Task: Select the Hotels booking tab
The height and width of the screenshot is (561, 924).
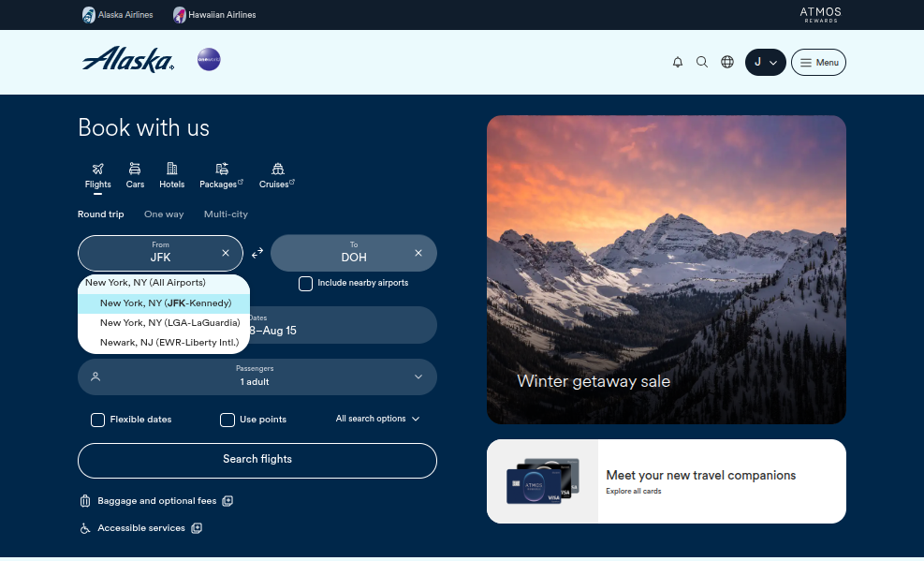Action: (172, 176)
